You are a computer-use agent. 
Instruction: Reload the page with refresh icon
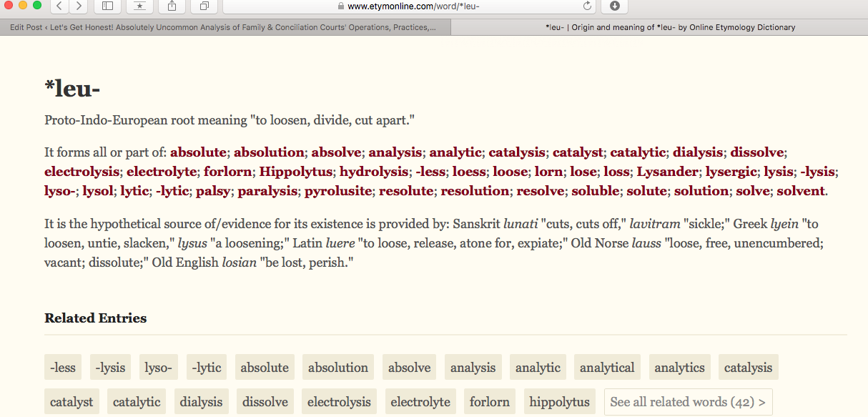point(588,6)
